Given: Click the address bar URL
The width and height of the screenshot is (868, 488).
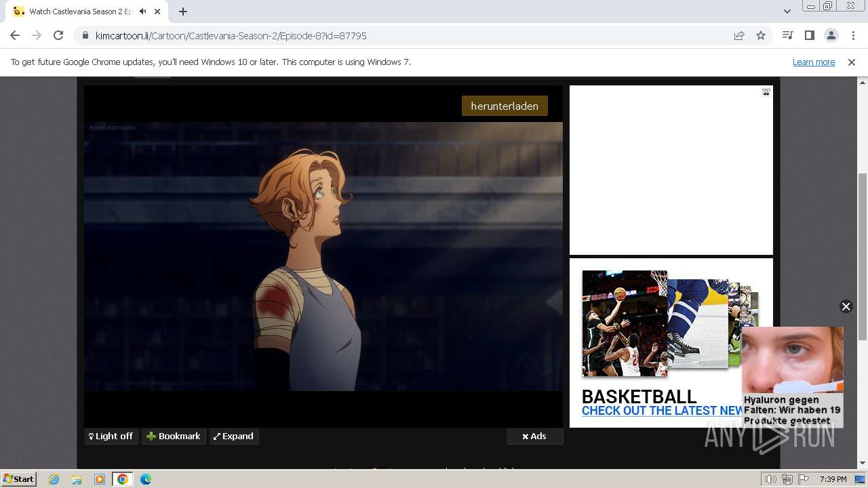Looking at the screenshot, I should coord(231,35).
